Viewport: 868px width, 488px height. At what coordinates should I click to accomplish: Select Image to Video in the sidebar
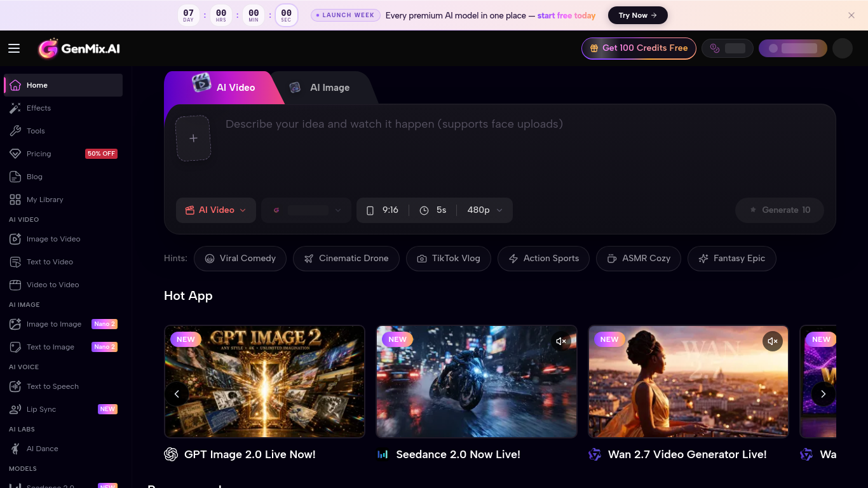coord(64,239)
